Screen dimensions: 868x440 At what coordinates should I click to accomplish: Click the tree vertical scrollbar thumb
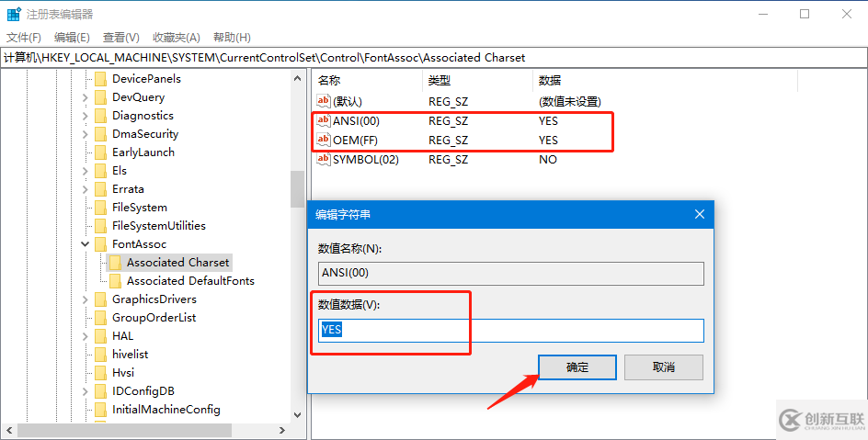click(x=298, y=188)
